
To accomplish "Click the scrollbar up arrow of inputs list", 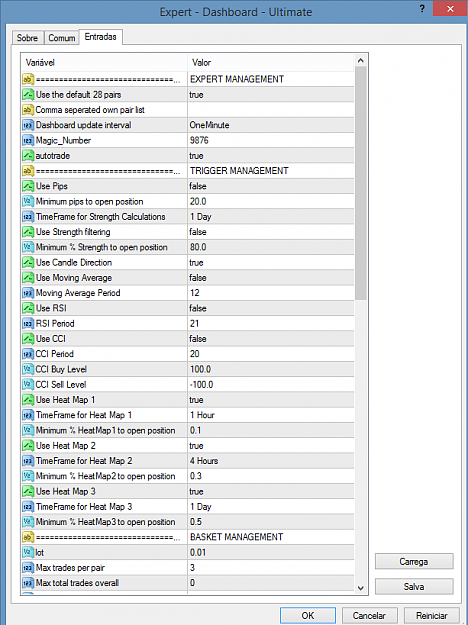I will [361, 61].
